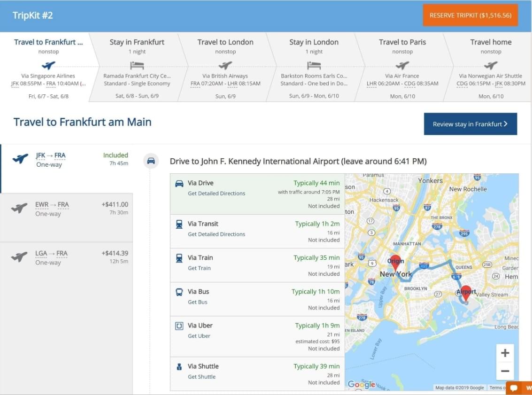Image resolution: width=532 pixels, height=395 pixels.
Task: Open Get Detailed Directions under Via Drive
Action: point(216,194)
